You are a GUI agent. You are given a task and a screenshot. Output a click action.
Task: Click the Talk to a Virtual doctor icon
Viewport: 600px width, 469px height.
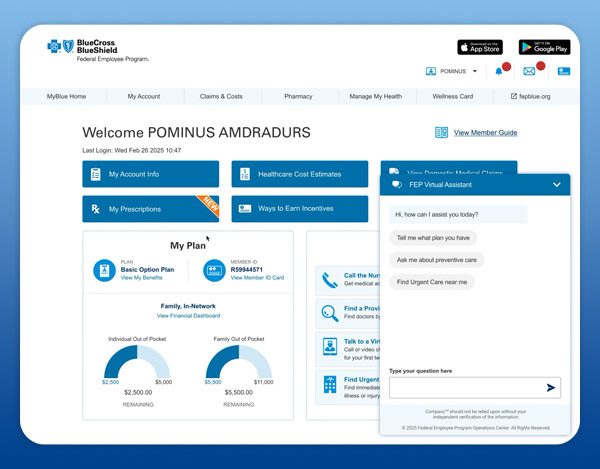point(330,347)
